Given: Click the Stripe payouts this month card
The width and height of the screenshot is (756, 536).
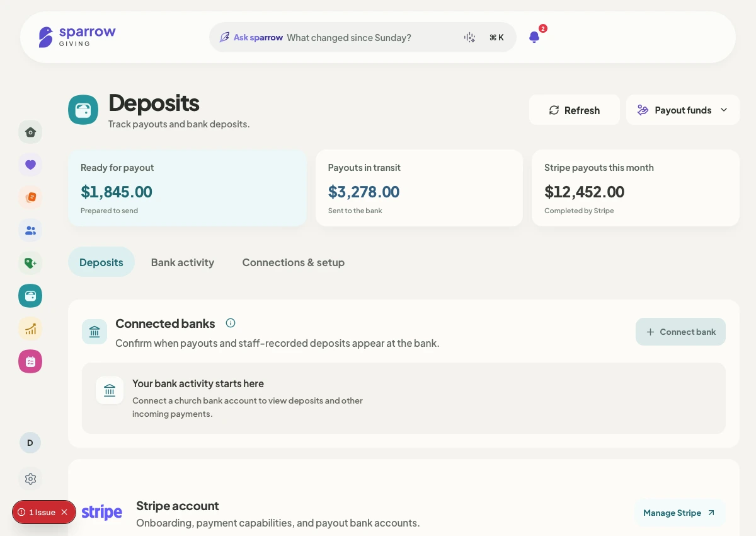Looking at the screenshot, I should point(636,188).
